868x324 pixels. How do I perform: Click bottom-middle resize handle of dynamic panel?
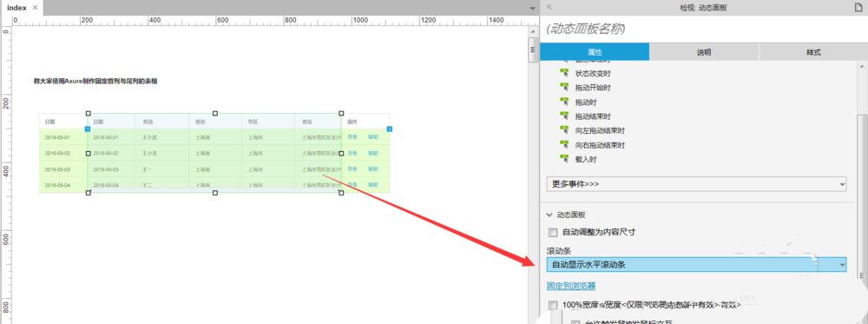[214, 193]
